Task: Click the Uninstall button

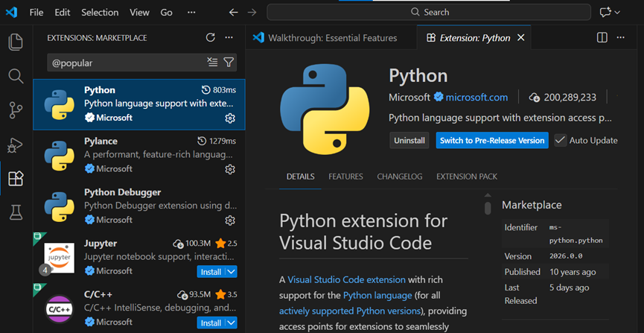Action: (x=409, y=140)
